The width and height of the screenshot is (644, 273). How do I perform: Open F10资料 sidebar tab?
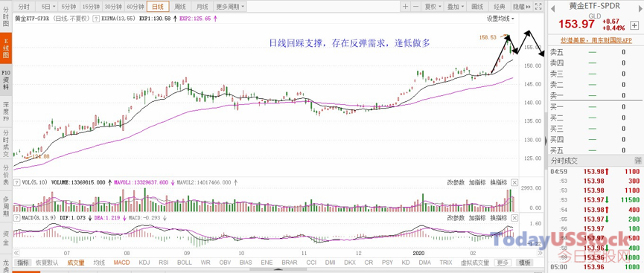pyautogui.click(x=6, y=81)
